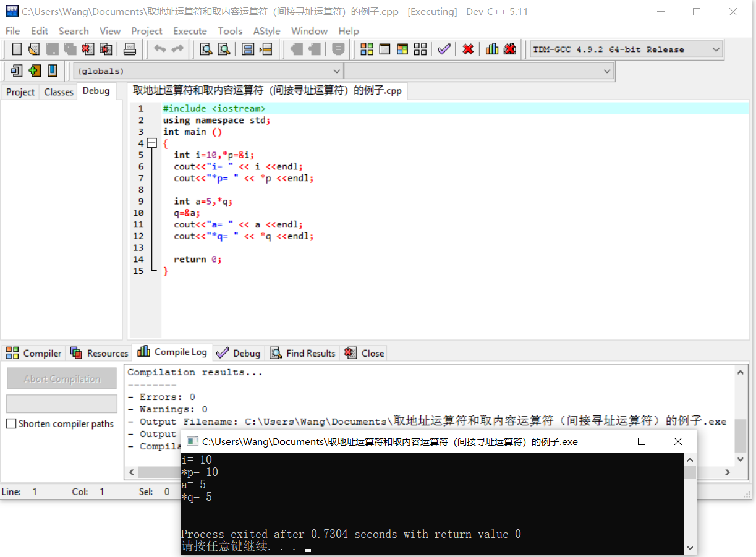Open the Help menu

(349, 31)
